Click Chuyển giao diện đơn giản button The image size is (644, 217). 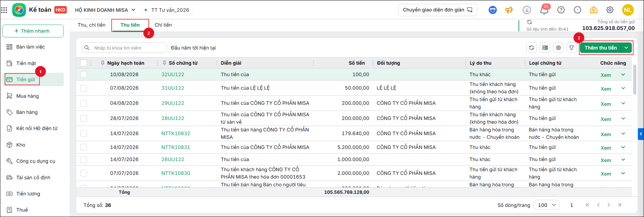438,10
